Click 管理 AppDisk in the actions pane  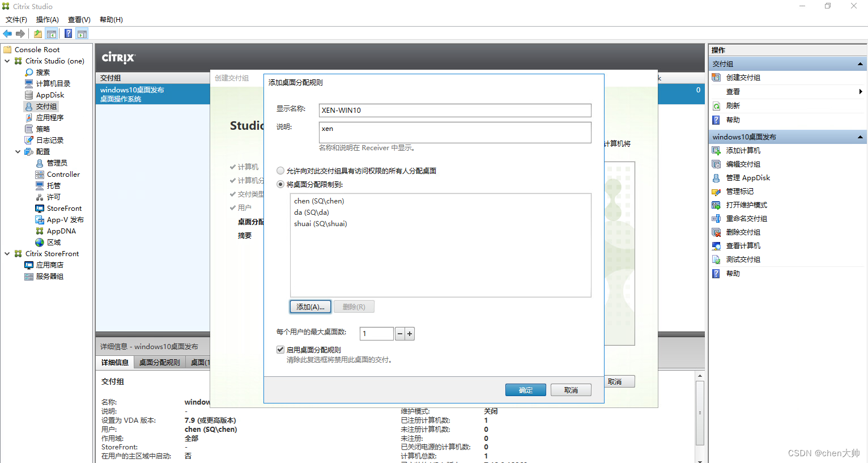pyautogui.click(x=748, y=177)
